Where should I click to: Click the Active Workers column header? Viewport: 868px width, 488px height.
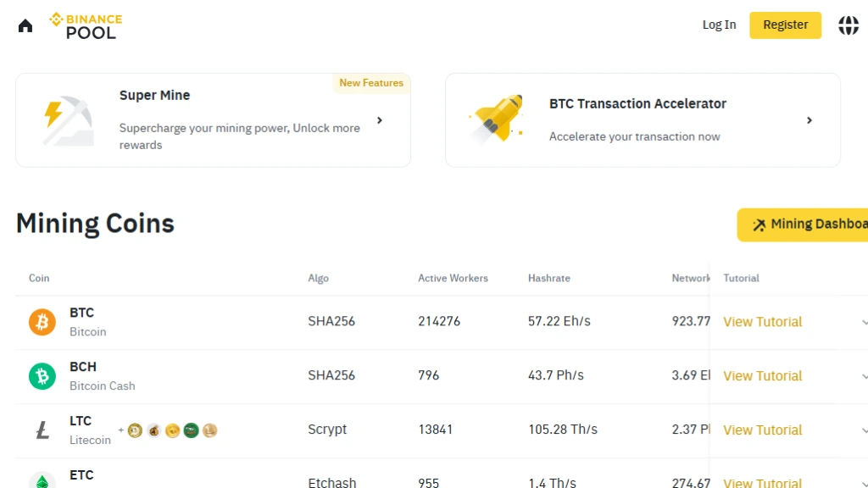(453, 278)
